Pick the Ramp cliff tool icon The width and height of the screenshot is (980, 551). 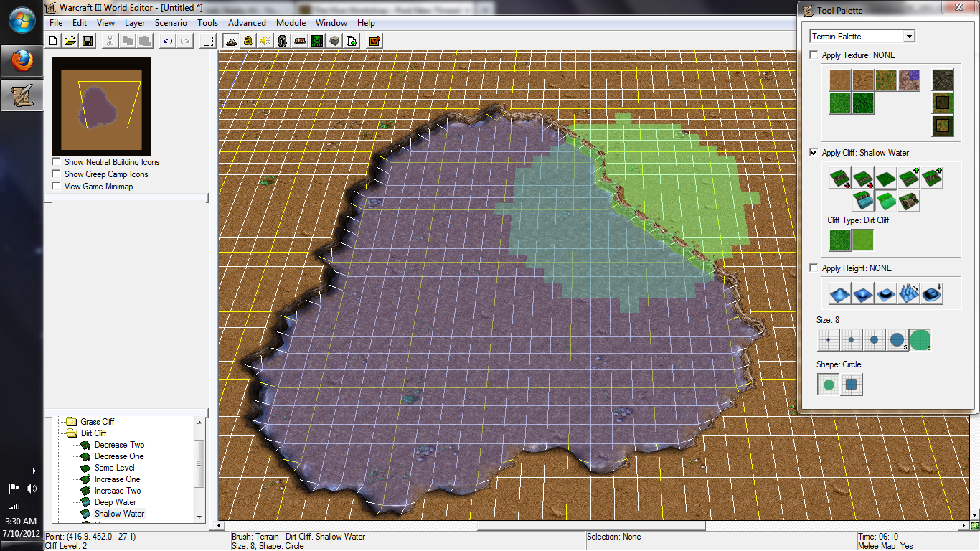tap(910, 202)
